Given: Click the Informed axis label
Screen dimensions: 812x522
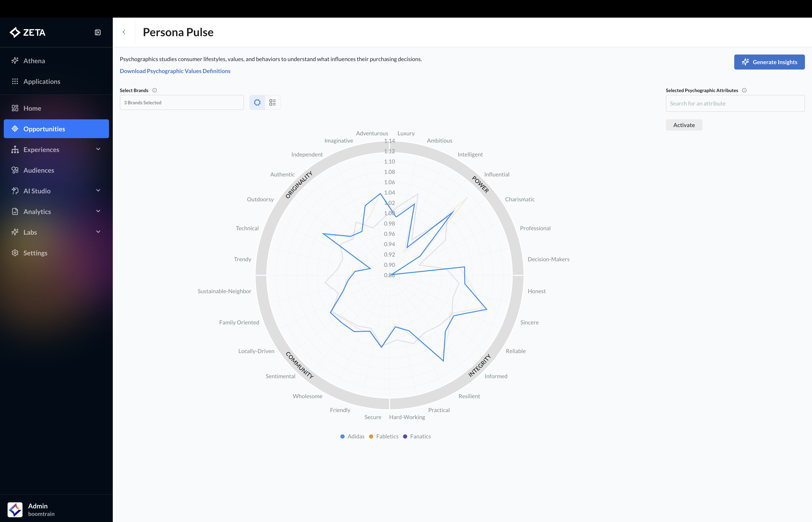Looking at the screenshot, I should (x=496, y=376).
